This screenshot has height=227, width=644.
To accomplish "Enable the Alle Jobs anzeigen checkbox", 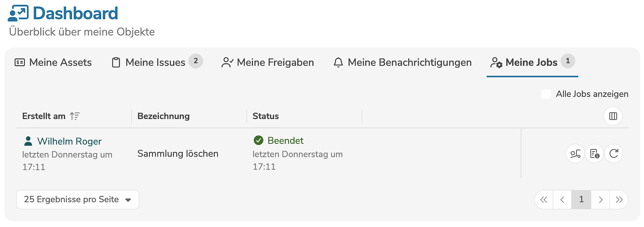I will click(546, 94).
